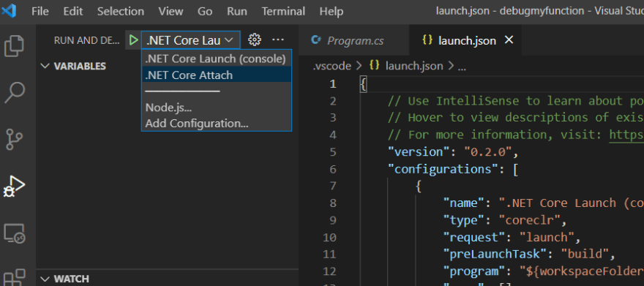The height and width of the screenshot is (286, 644).
Task: Open the File menu
Action: 40,11
